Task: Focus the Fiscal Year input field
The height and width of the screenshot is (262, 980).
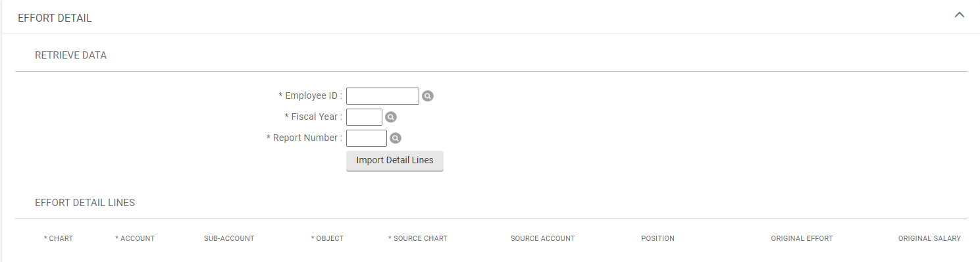Action: [x=364, y=117]
